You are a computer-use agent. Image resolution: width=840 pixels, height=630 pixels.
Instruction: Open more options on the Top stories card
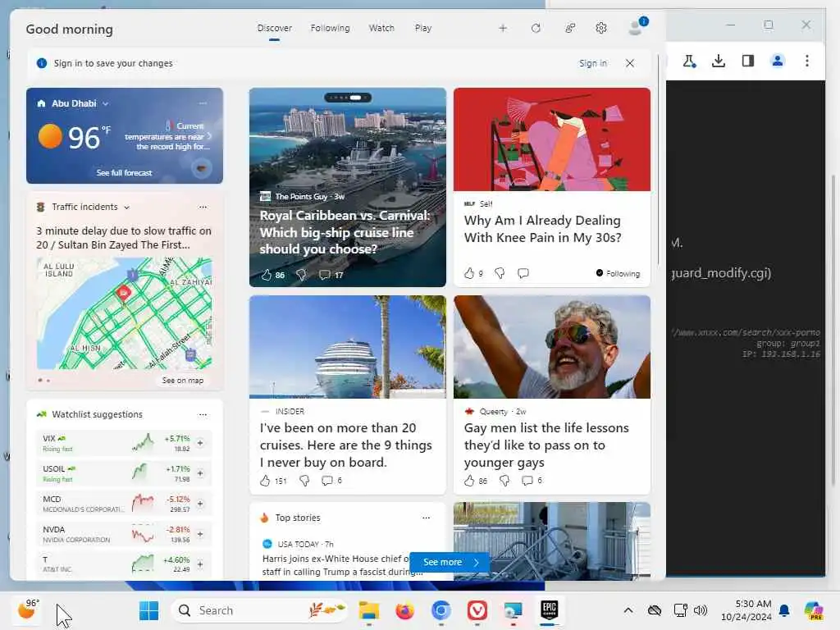[426, 518]
